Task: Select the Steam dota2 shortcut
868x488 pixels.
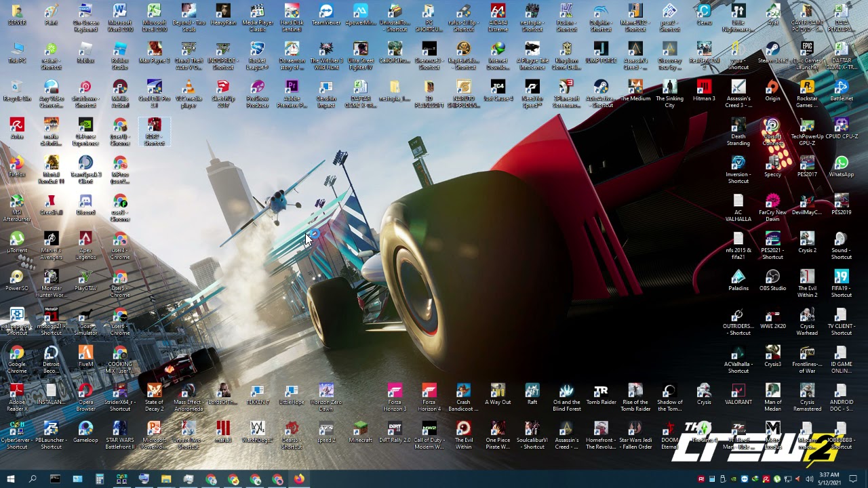Action: tap(772, 54)
